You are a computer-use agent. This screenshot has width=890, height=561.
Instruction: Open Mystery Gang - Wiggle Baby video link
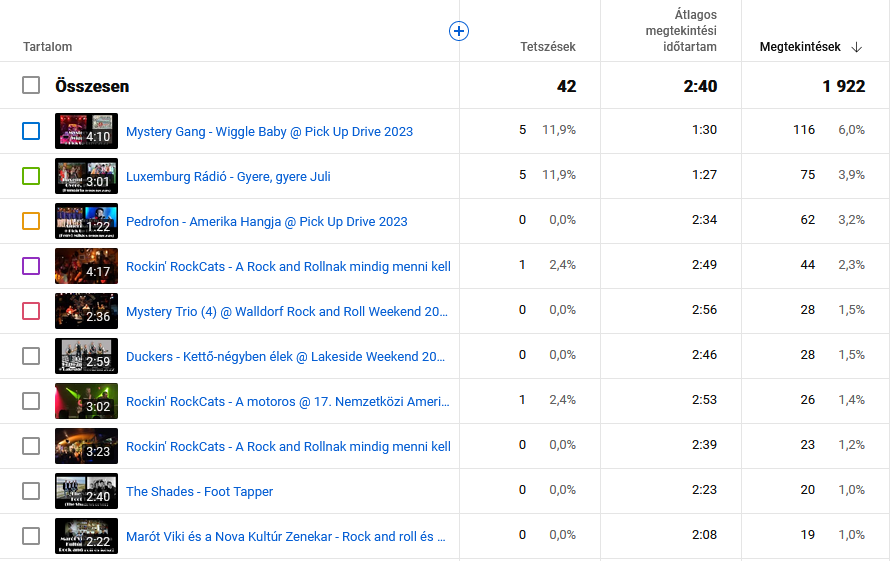(x=269, y=132)
